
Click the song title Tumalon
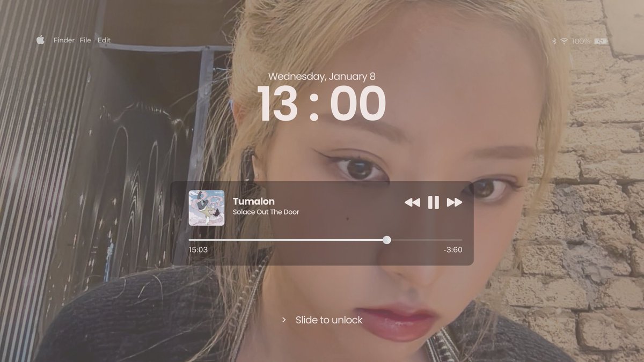click(254, 201)
